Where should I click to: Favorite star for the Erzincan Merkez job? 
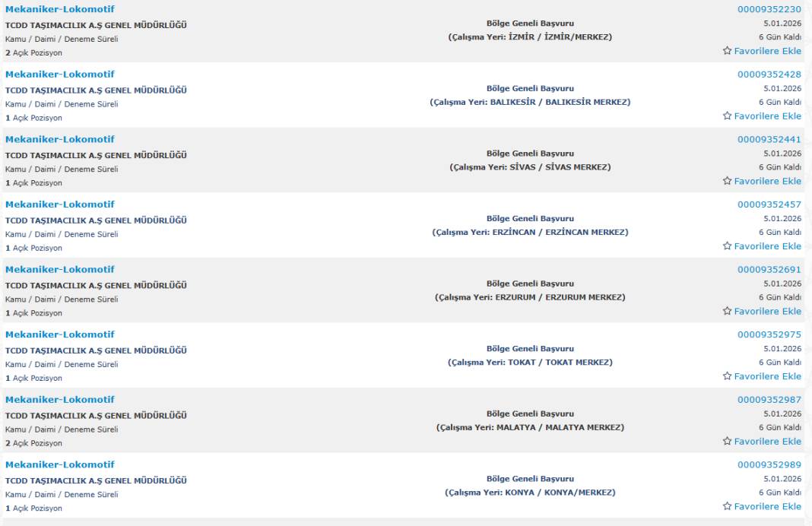coord(727,246)
